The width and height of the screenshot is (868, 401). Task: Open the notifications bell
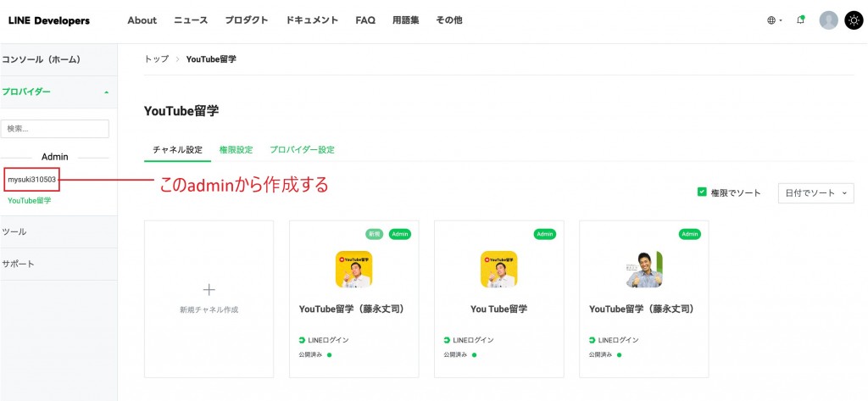click(800, 20)
